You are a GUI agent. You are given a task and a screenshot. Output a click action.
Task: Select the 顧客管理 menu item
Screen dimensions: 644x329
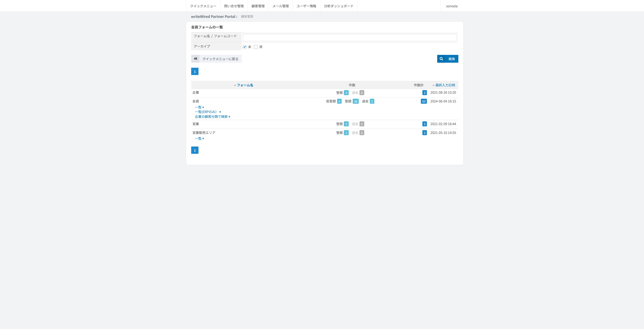[x=258, y=6]
